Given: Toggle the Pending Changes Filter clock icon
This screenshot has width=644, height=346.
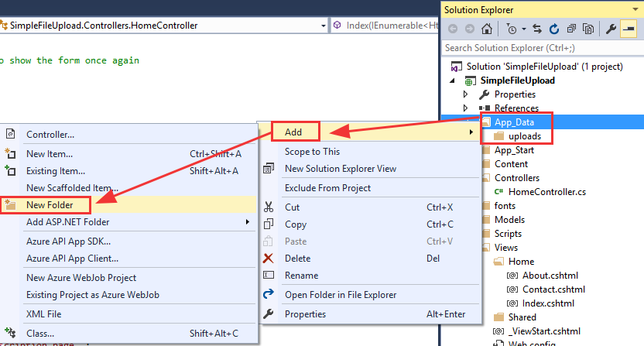Looking at the screenshot, I should 512,29.
